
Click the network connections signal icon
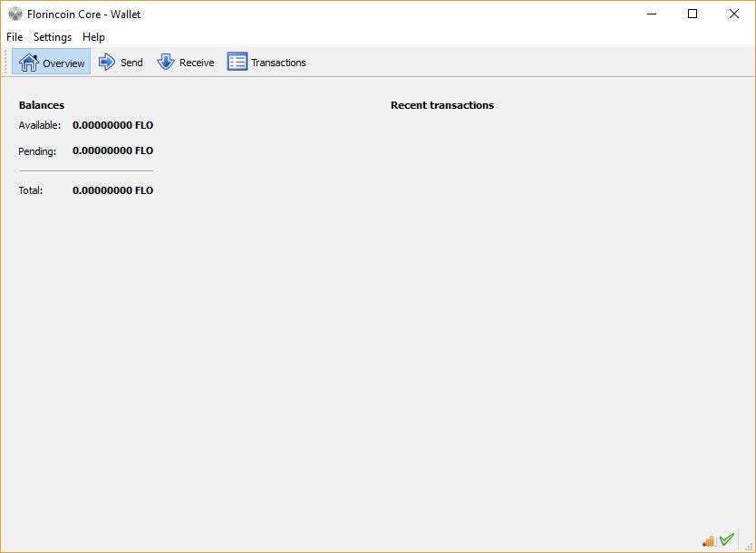pyautogui.click(x=708, y=540)
